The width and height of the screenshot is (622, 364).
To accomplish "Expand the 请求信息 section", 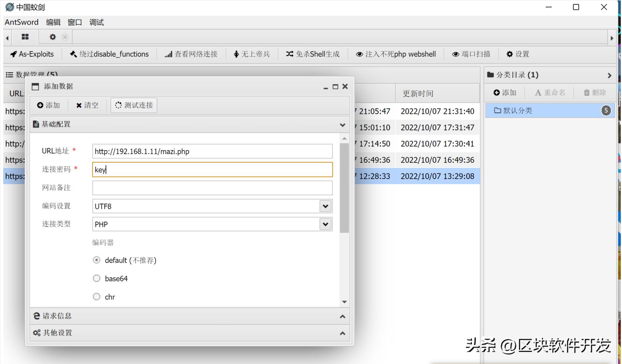I will point(189,316).
